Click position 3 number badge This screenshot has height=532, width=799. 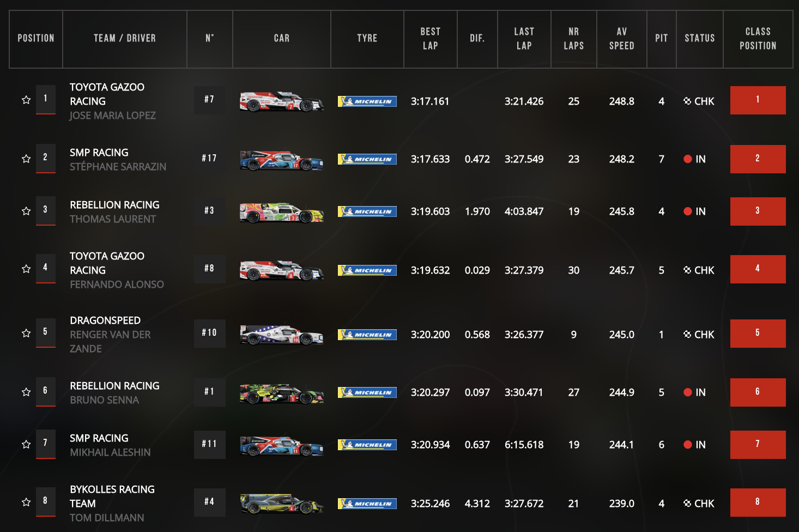(46, 210)
